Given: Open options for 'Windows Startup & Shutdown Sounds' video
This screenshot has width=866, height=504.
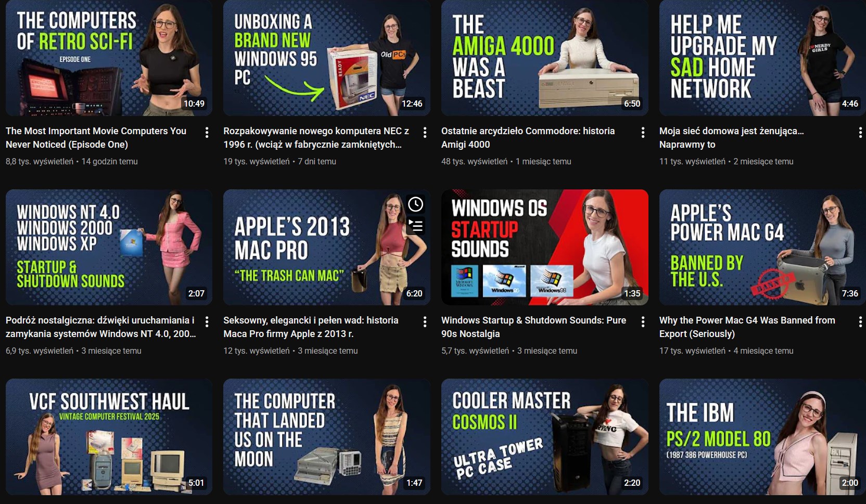Looking at the screenshot, I should pyautogui.click(x=643, y=322).
